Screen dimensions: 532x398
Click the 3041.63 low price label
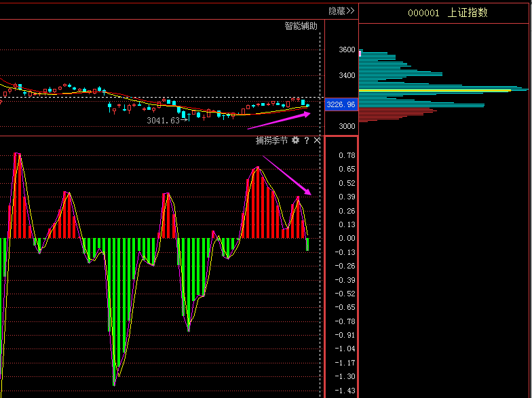[163, 121]
